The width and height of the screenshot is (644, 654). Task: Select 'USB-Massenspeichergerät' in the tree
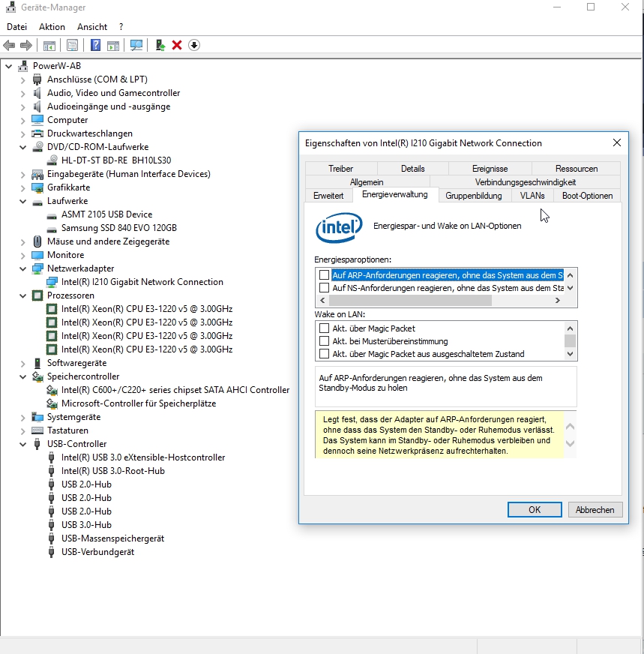[113, 538]
